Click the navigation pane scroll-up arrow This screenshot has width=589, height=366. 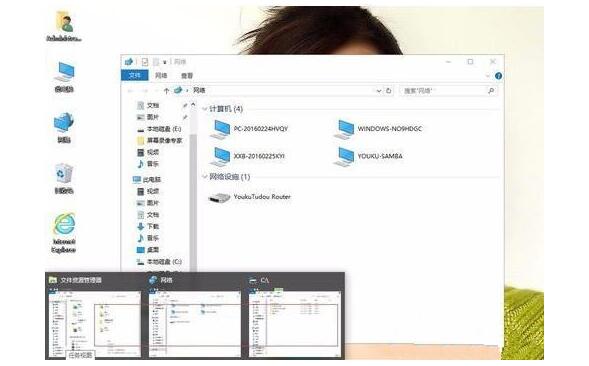[193, 104]
